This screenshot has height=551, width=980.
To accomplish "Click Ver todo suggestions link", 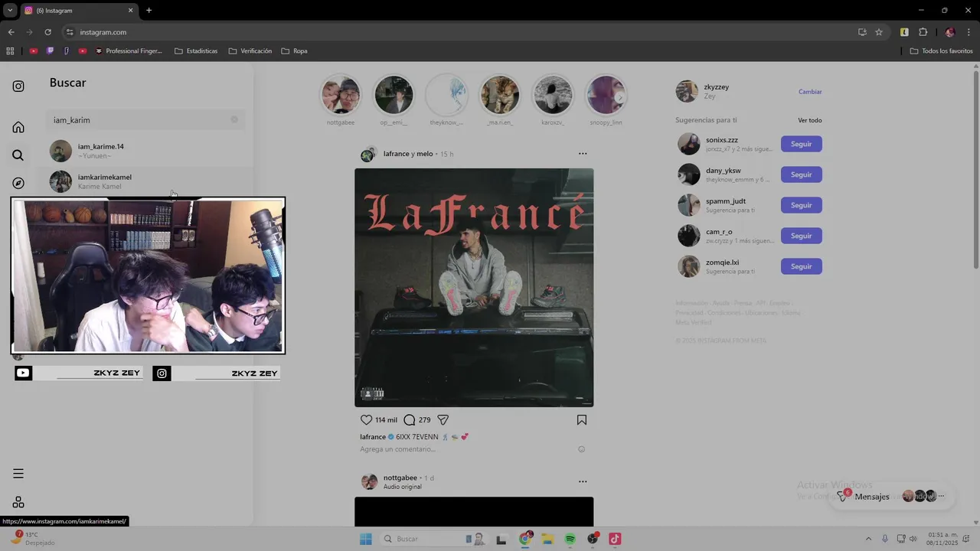I will tap(810, 120).
